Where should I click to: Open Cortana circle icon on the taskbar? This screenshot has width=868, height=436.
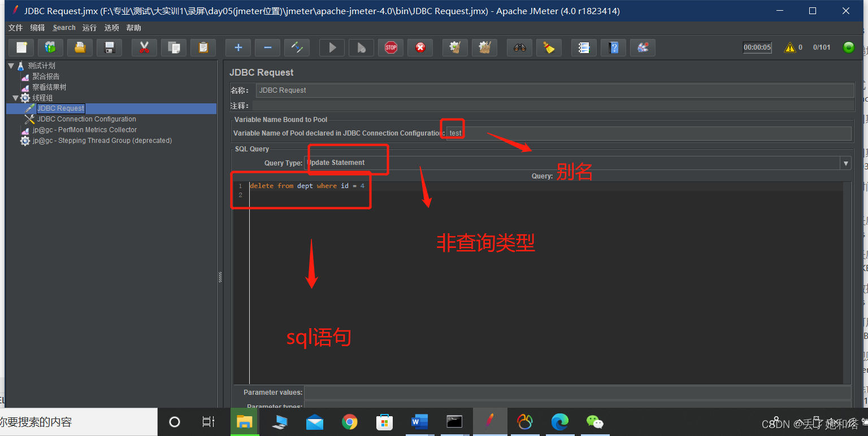175,422
